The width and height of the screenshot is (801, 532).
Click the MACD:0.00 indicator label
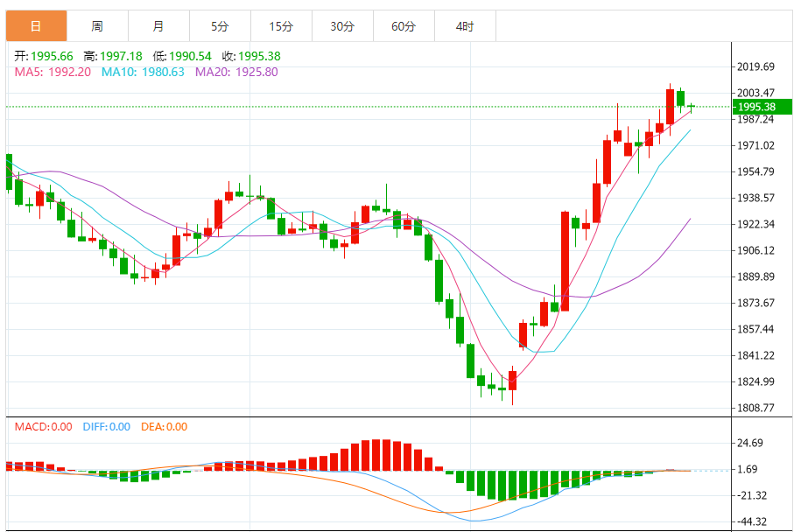pyautogui.click(x=44, y=427)
